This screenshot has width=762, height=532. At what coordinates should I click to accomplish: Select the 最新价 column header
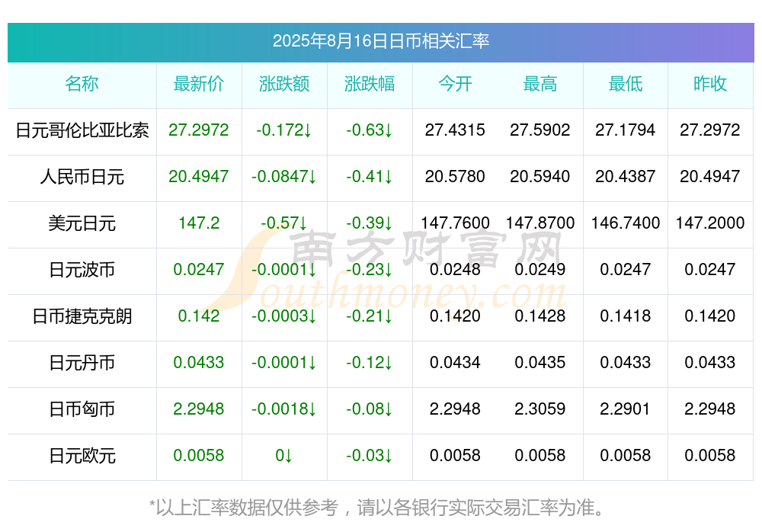[199, 84]
